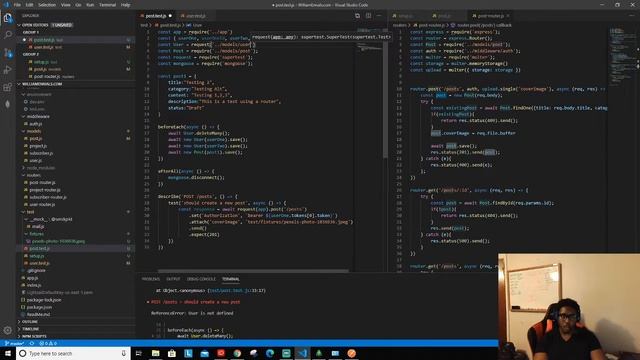This screenshot has width=640, height=360.
Task: Open .gitignore in the explorer tree
Action: coord(36,271)
